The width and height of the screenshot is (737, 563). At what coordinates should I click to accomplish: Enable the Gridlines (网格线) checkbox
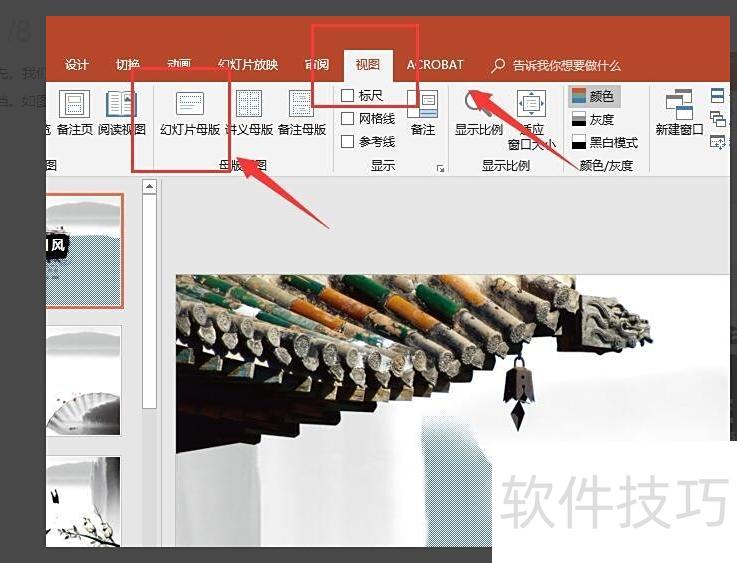(x=347, y=118)
